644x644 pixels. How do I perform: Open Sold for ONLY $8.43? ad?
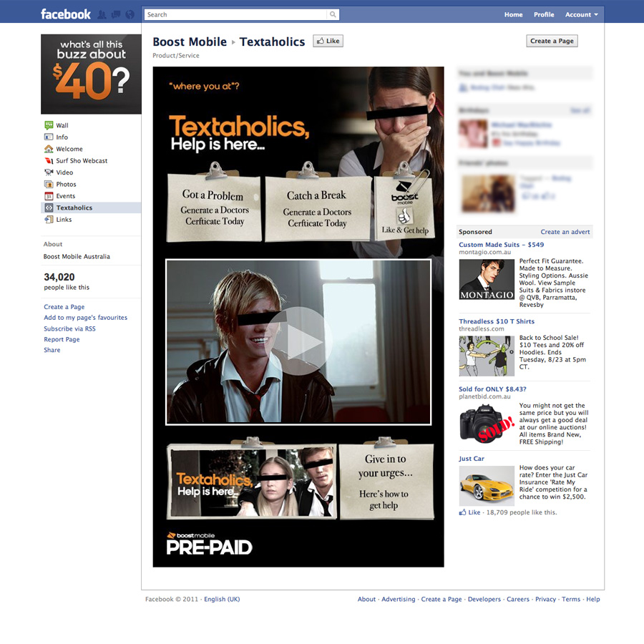pyautogui.click(x=492, y=389)
